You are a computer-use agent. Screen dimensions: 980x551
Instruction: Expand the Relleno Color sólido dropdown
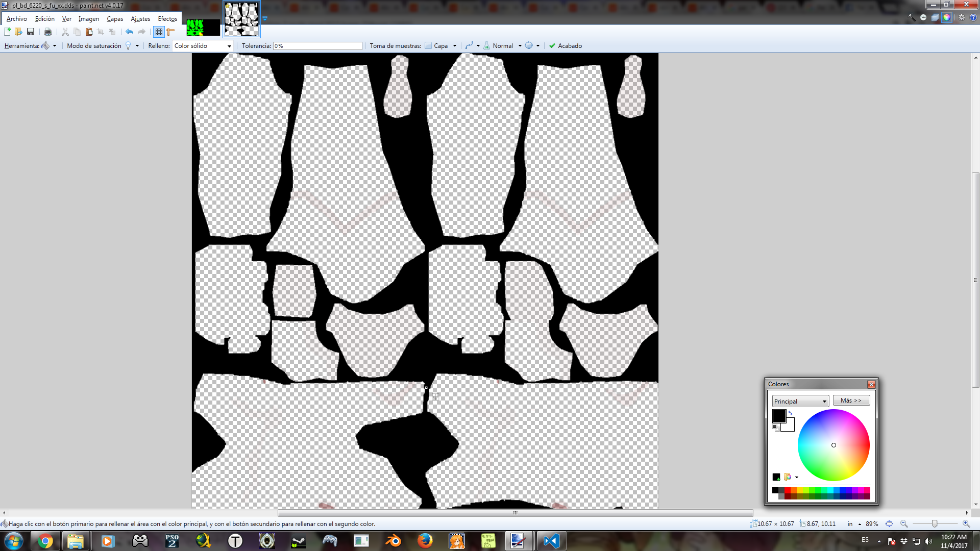[x=229, y=46]
